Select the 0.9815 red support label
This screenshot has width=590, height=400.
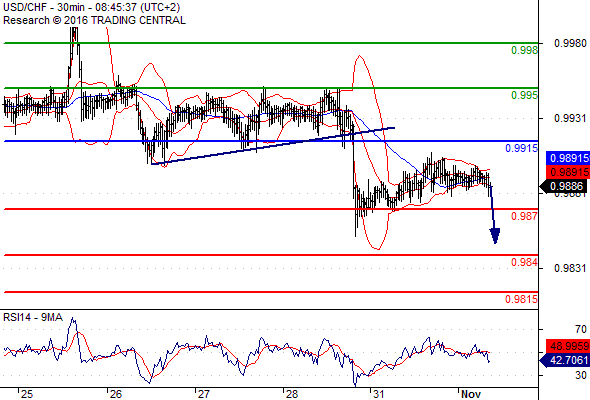[x=521, y=299]
